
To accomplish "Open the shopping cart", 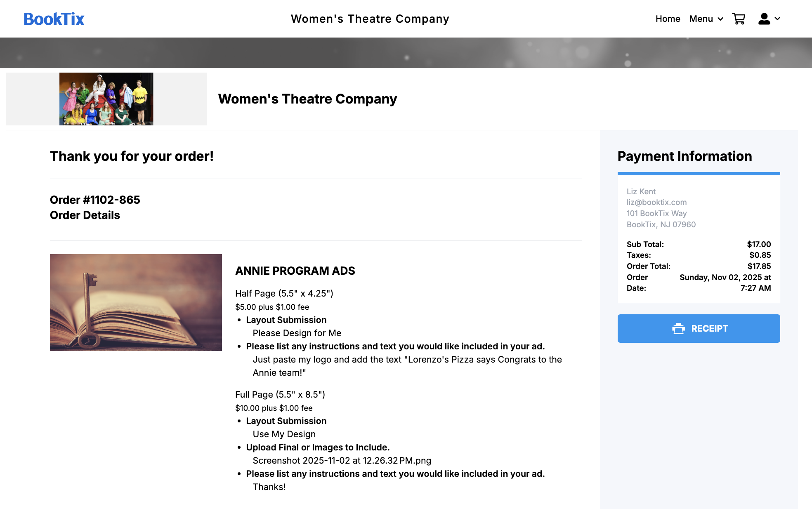I will point(739,19).
